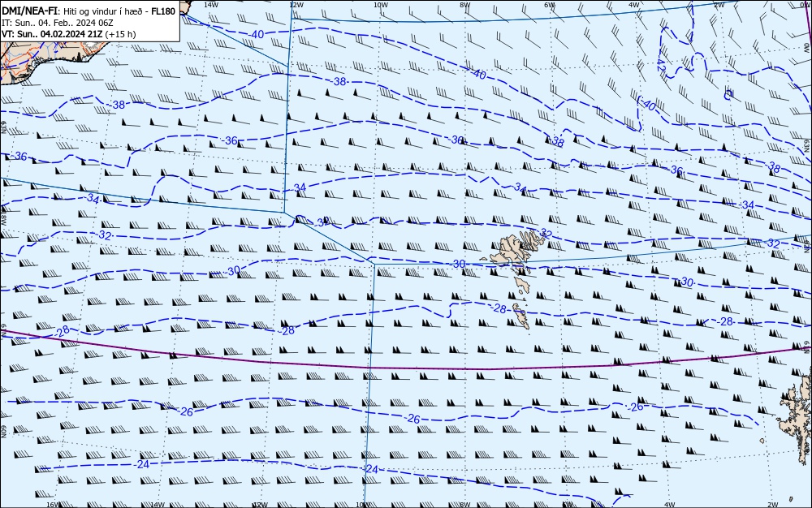The height and width of the screenshot is (508, 812).
Task: Select the bottom-edge 8W longitude label
Action: coord(465,505)
